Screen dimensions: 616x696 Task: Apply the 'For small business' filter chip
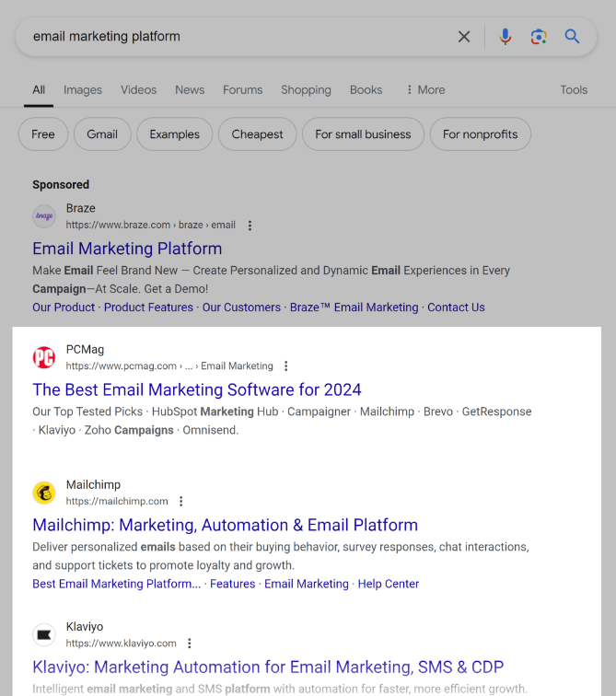363,134
